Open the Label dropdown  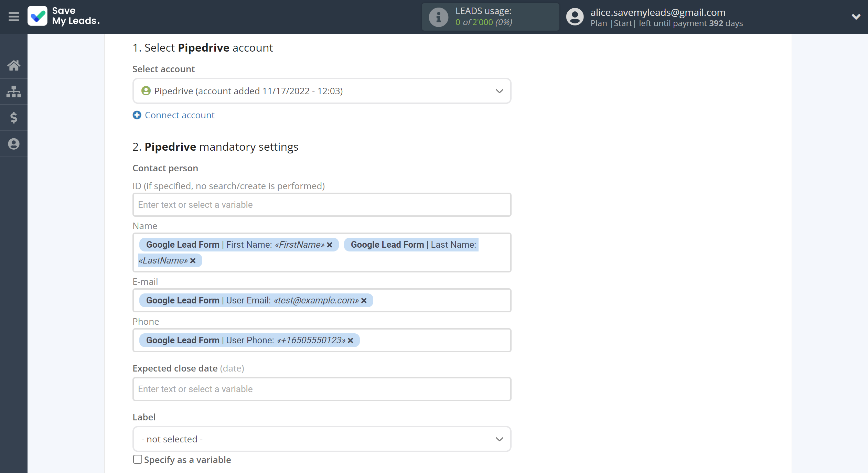pos(322,439)
